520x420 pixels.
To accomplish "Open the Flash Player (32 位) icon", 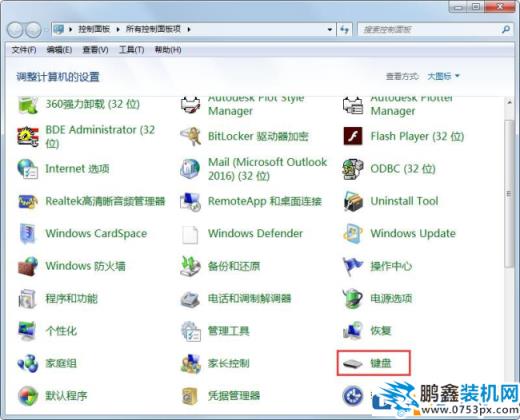I will (x=353, y=136).
